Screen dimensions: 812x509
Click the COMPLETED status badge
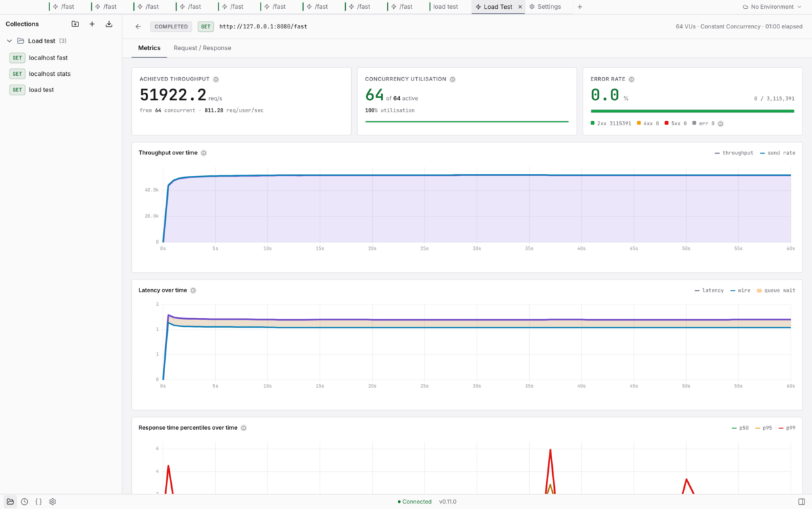[x=171, y=27]
